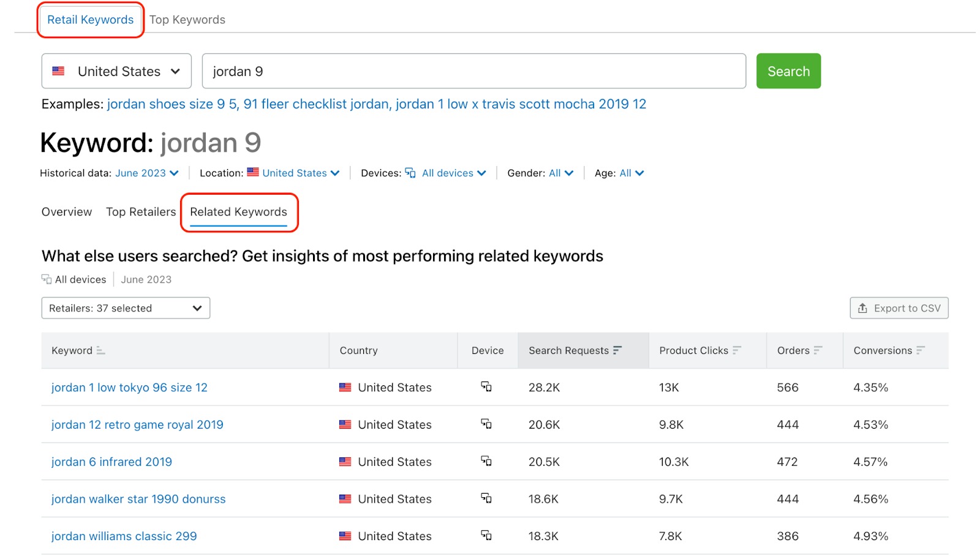Expand the Location United States filter
980x556 pixels.
click(x=301, y=173)
